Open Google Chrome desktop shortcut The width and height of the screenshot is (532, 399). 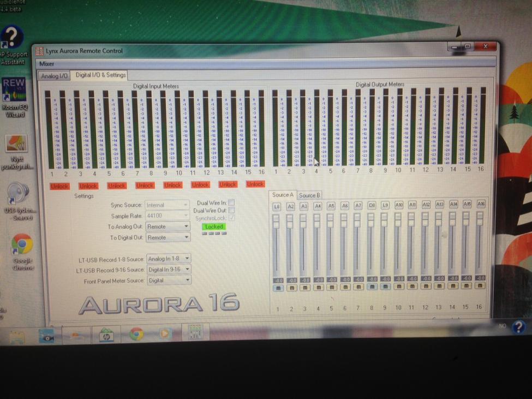coord(22,252)
